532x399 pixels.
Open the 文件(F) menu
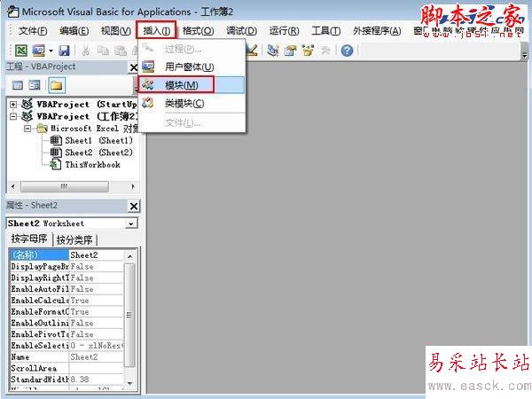(33, 31)
